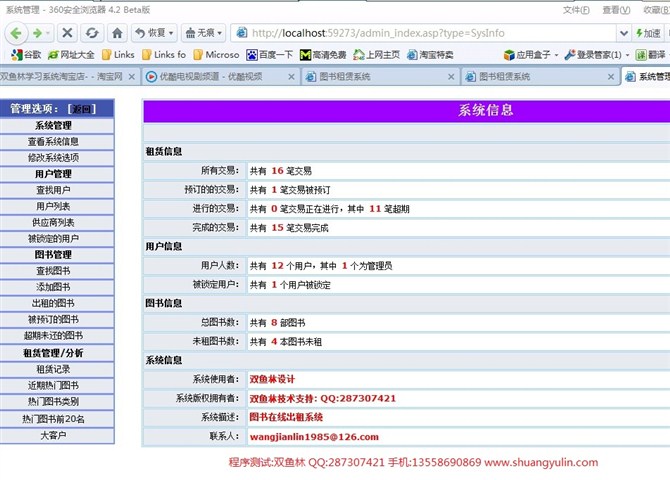The image size is (670, 480).
Task: Open the 网址大全 bookmark
Action: [x=71, y=55]
